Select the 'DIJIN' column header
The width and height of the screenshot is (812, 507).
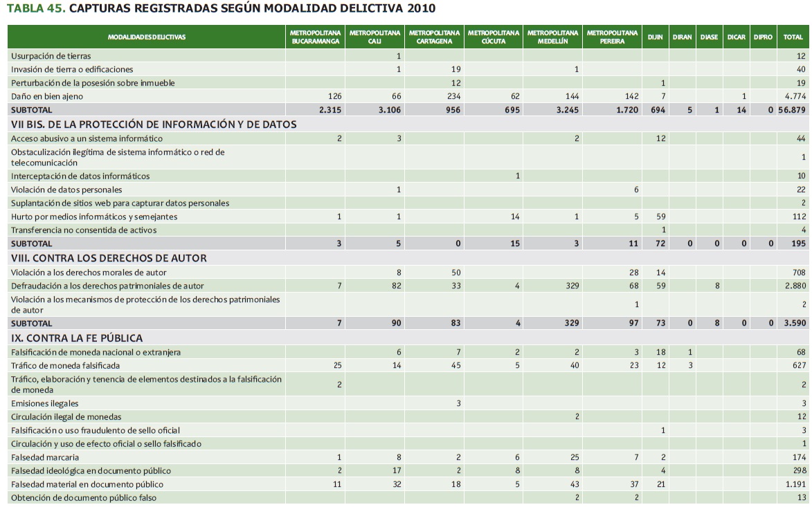coord(655,37)
